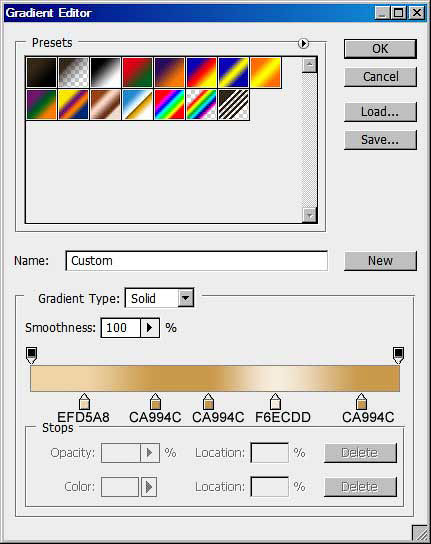Click the Location field beside Color
Viewport: 431px width, 544px height.
[x=270, y=487]
